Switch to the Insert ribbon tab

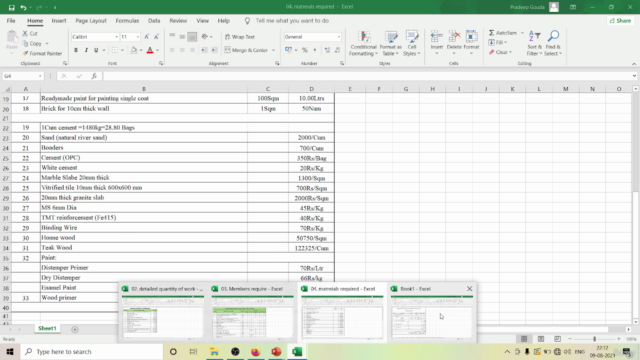pyautogui.click(x=59, y=21)
